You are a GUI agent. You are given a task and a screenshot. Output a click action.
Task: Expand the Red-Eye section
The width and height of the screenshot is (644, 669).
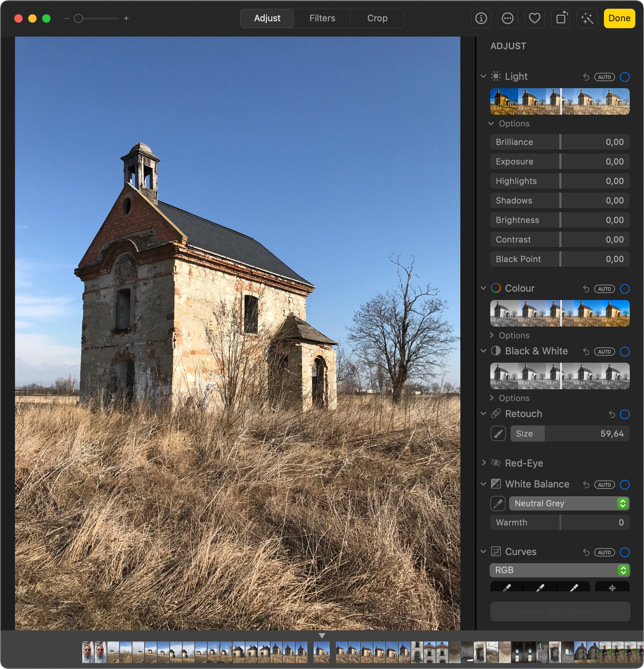[x=484, y=463]
